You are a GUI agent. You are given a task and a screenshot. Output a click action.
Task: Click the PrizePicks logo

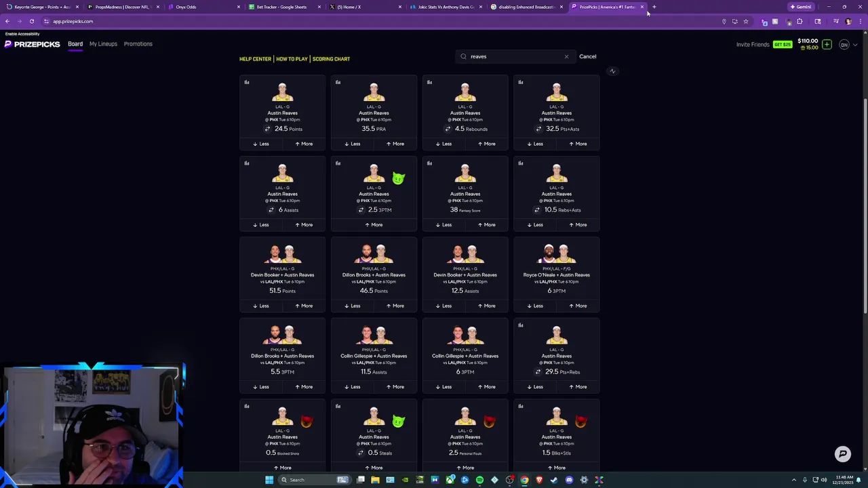coord(33,44)
